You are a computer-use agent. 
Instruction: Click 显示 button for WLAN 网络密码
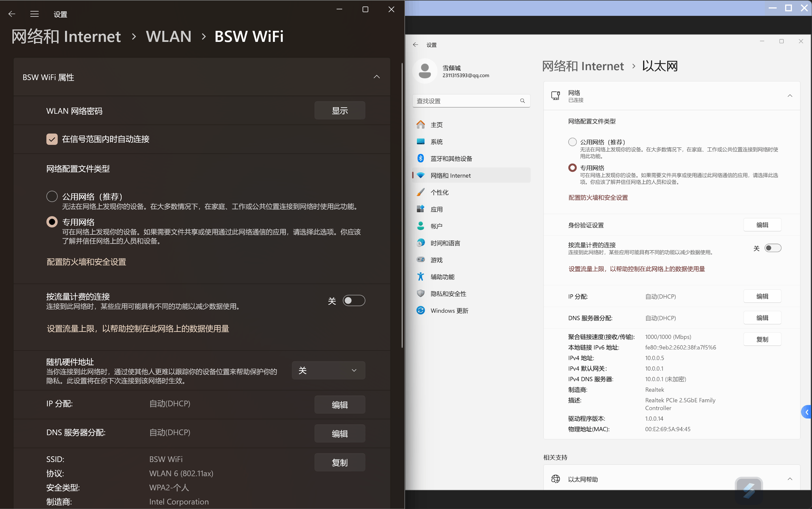coord(340,111)
